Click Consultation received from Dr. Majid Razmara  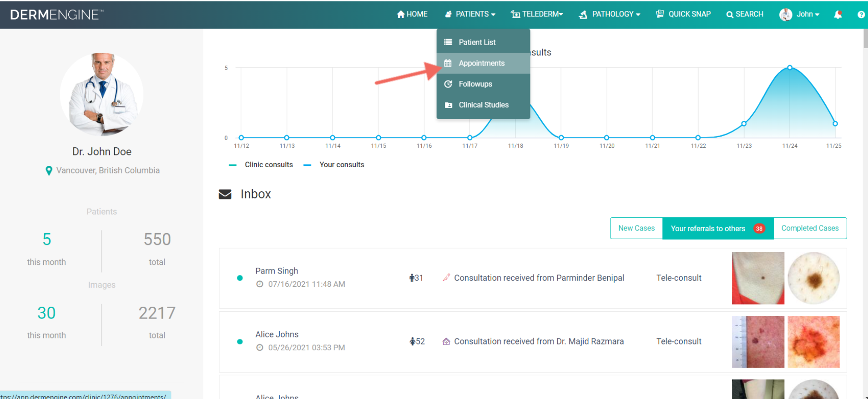tap(539, 341)
